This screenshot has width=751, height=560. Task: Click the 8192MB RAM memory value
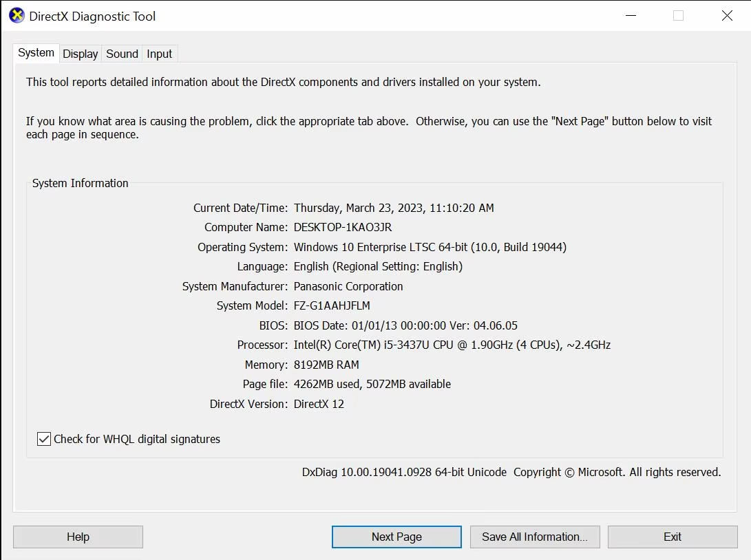pyautogui.click(x=326, y=365)
